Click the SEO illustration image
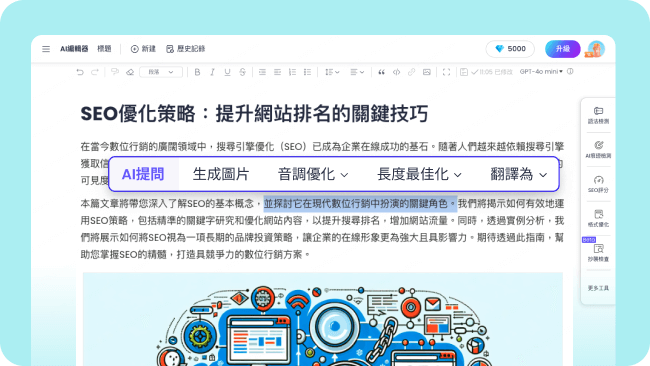 point(323,319)
